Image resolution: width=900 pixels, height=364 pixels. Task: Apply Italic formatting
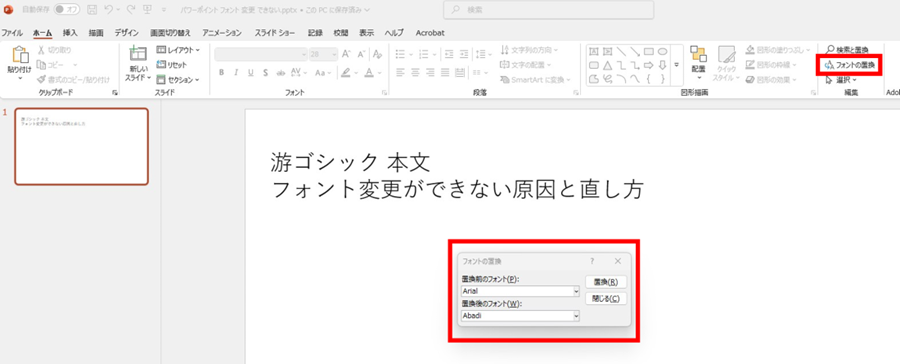pos(235,73)
